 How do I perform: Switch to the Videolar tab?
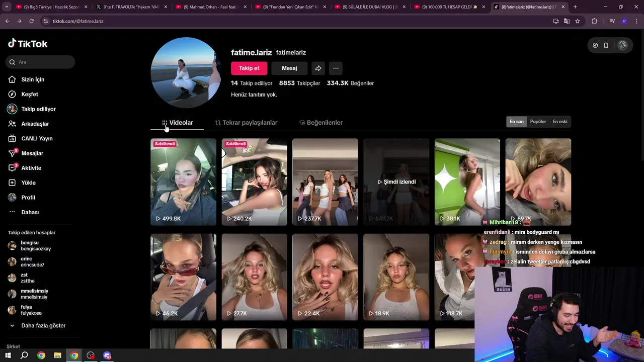coord(177,123)
